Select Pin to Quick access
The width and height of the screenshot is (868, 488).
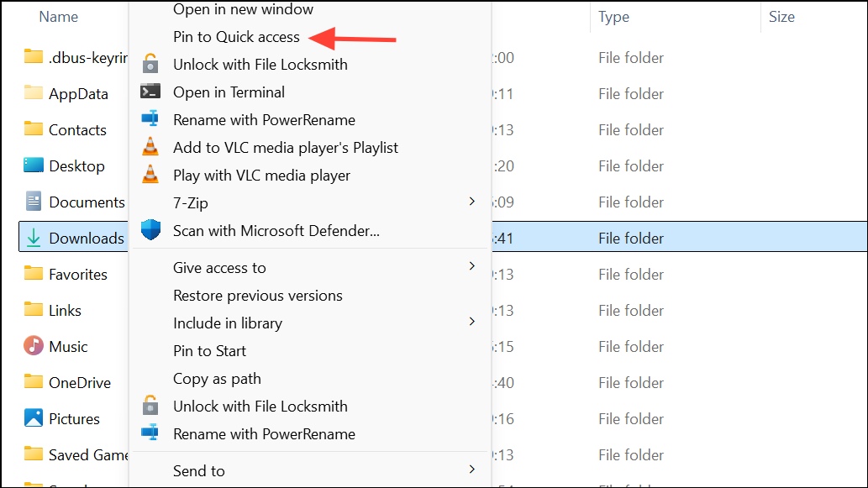click(x=235, y=37)
